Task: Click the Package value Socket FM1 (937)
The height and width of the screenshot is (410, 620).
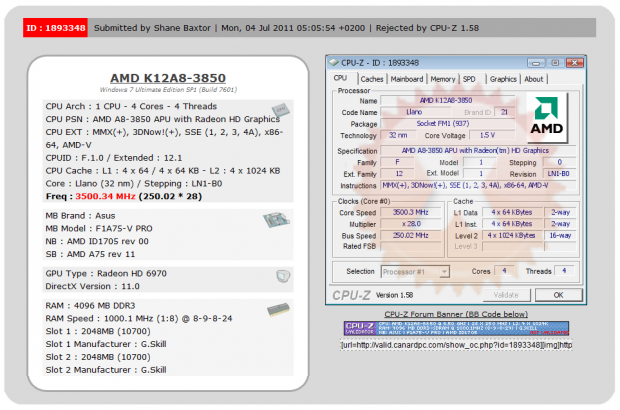Action: coord(447,123)
